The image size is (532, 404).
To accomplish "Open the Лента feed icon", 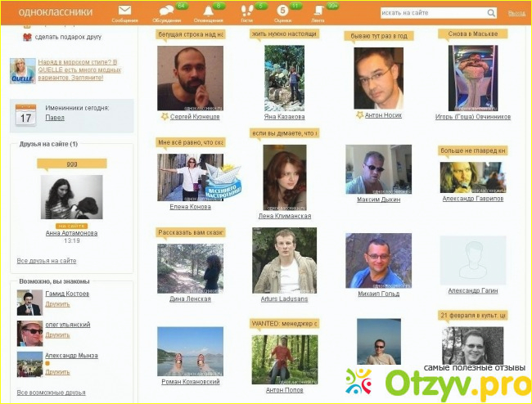I will click(x=318, y=11).
